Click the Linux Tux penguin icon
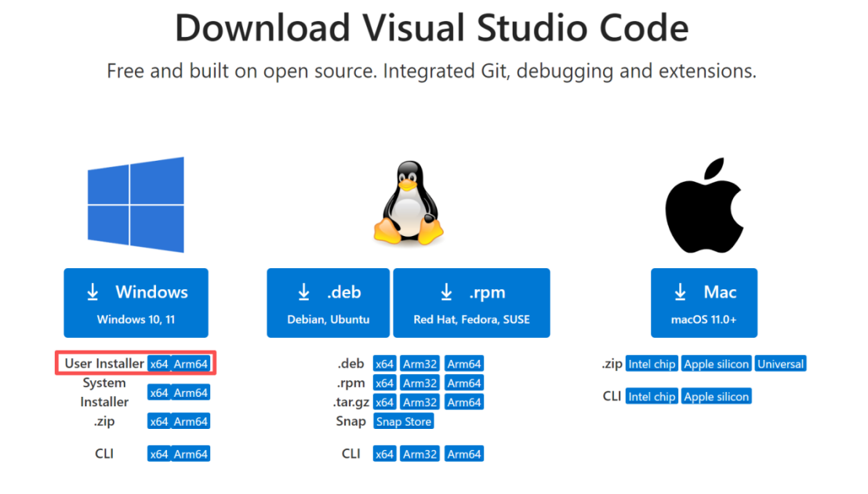 409,203
